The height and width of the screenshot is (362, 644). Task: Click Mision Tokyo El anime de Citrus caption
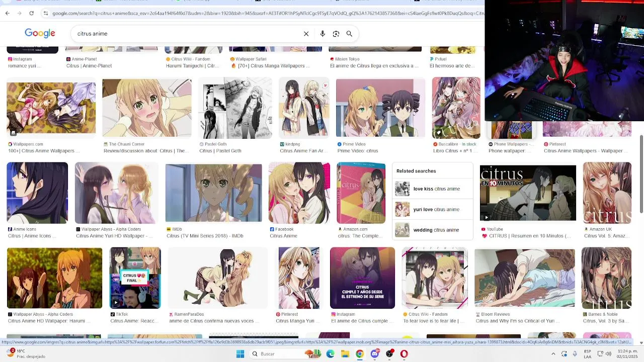tap(374, 66)
